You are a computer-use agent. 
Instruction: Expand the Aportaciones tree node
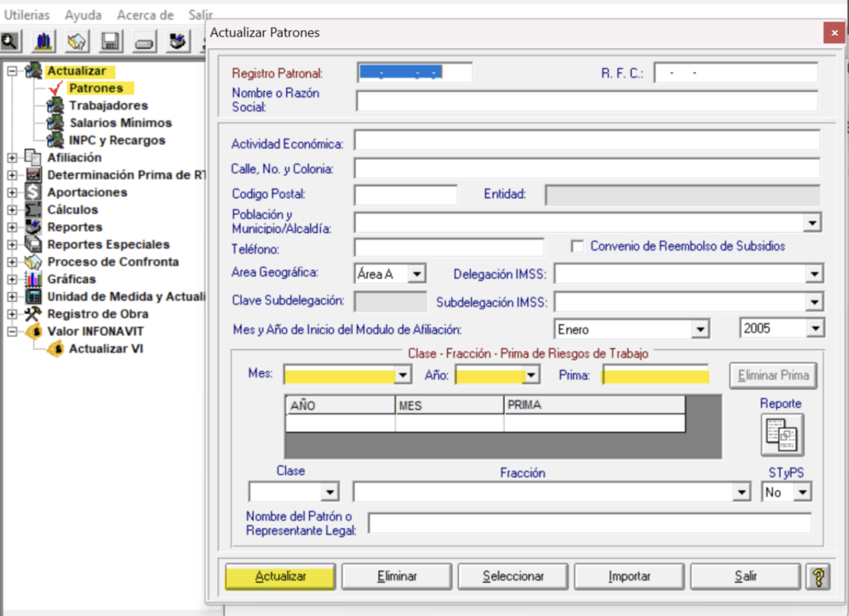tap(12, 192)
